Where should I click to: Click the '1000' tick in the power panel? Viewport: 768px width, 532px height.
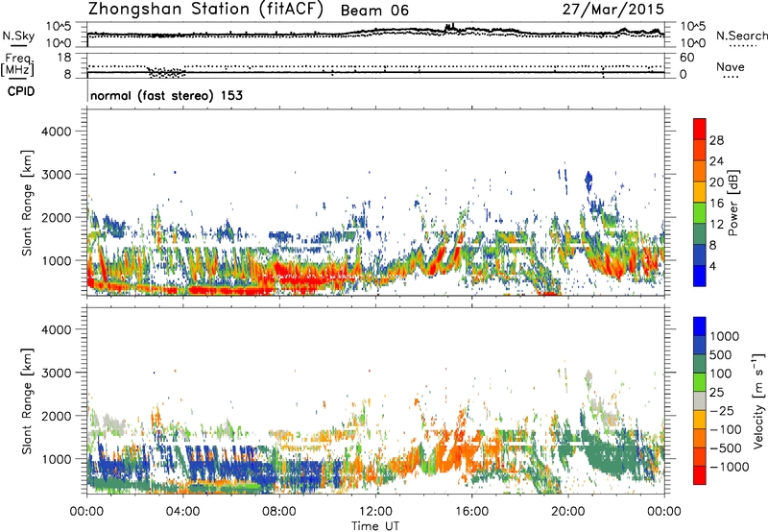[56, 260]
